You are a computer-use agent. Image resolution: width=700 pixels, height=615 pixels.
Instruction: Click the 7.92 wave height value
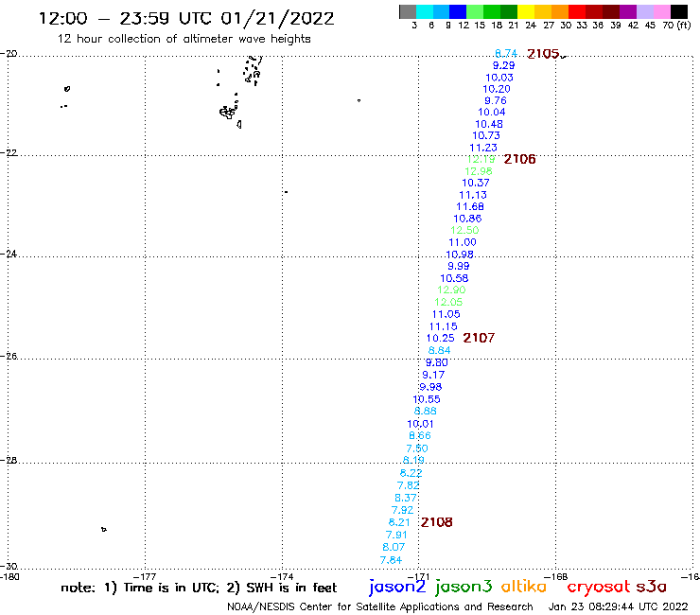click(x=402, y=510)
